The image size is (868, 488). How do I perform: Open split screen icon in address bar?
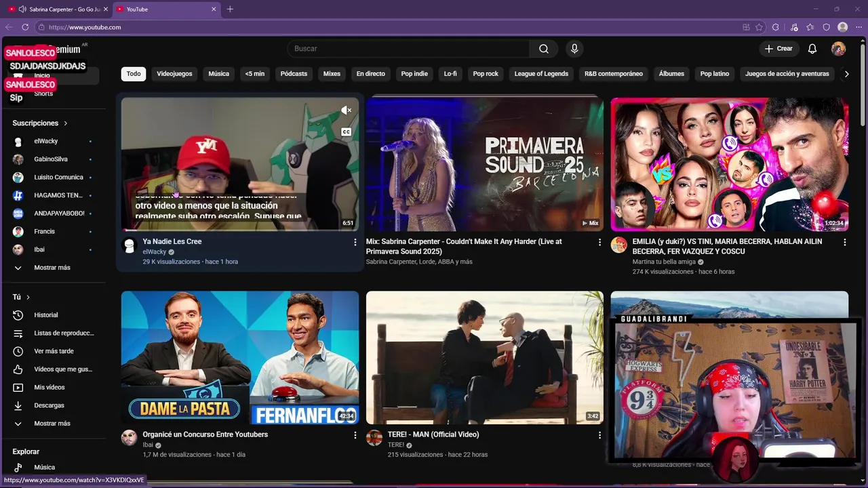[746, 27]
